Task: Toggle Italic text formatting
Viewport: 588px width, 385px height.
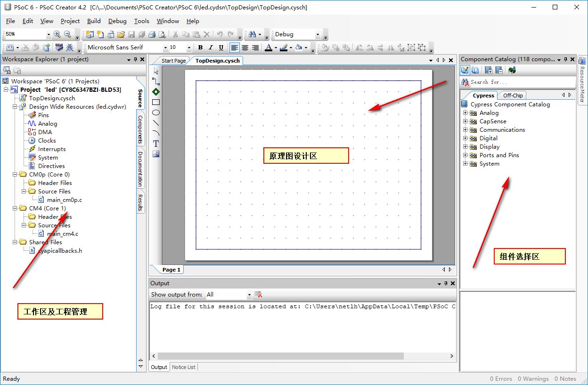Action: [x=210, y=48]
